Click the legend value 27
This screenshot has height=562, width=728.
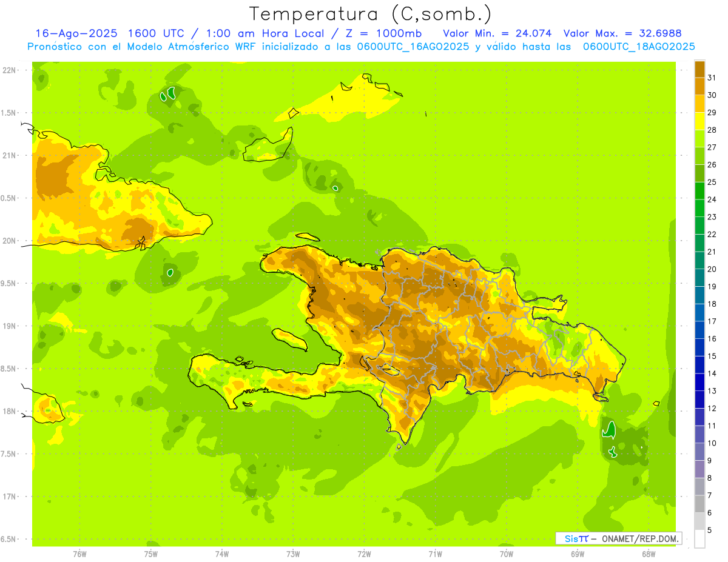coord(712,147)
